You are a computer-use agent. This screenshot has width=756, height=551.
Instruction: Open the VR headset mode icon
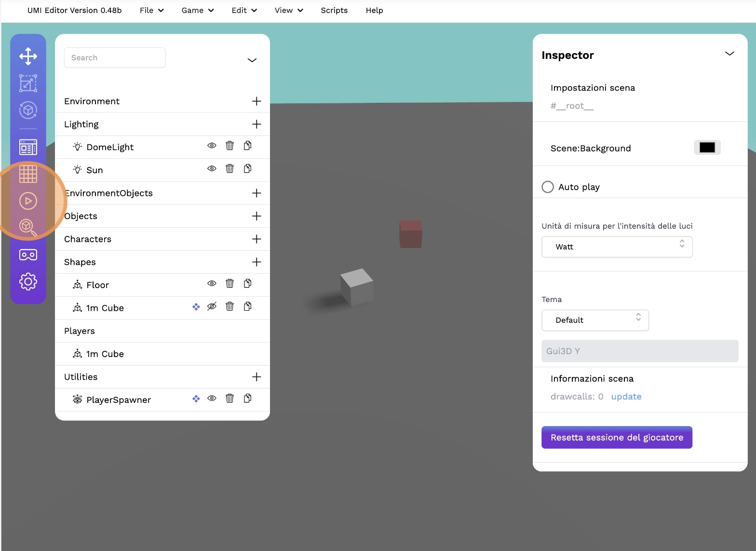tap(28, 255)
